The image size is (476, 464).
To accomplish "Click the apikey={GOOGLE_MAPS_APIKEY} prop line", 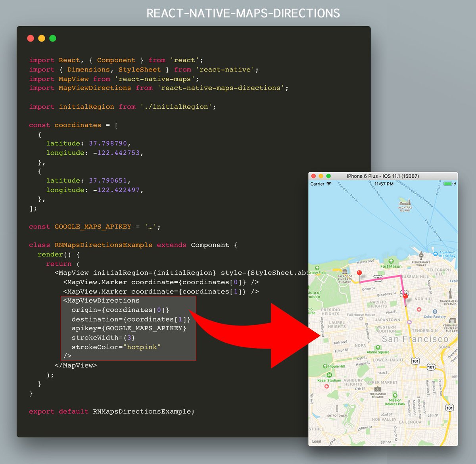I will pyautogui.click(x=129, y=328).
